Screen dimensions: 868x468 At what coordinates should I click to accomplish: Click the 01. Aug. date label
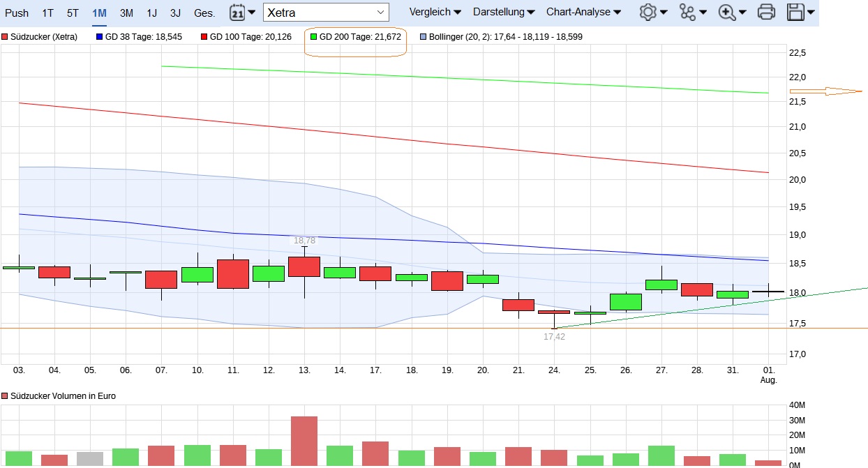pyautogui.click(x=768, y=375)
